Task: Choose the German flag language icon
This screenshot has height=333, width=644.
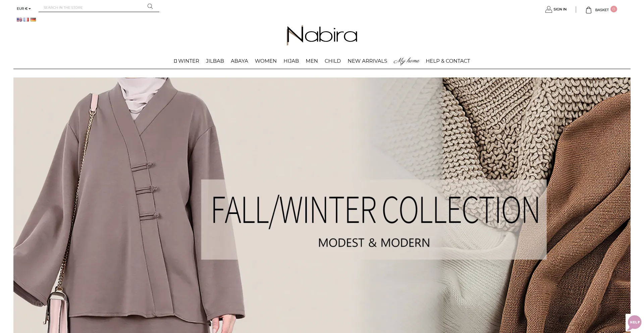Action: point(33,20)
